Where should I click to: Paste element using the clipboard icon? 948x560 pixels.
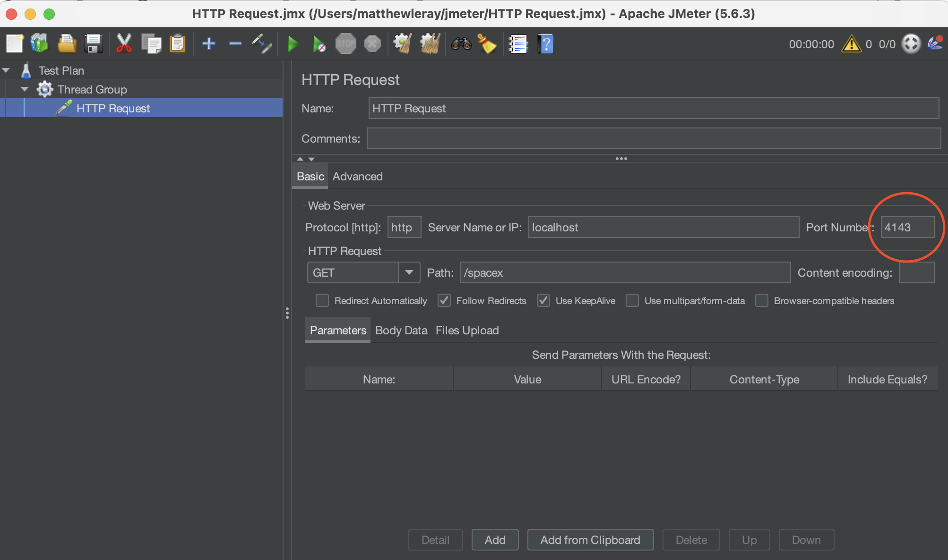tap(178, 44)
